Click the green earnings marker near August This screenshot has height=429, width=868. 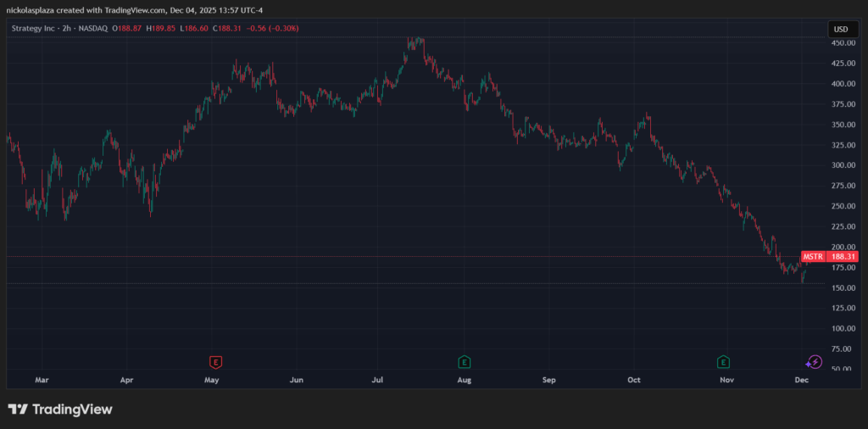464,362
